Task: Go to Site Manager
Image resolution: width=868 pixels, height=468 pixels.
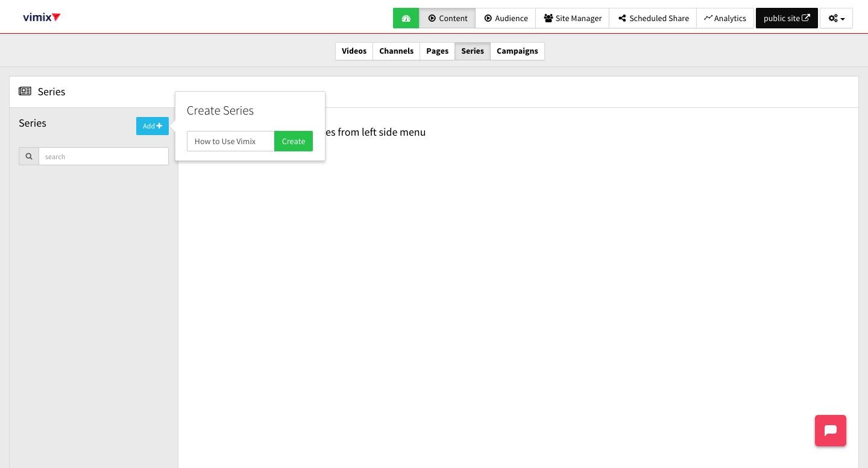Action: pyautogui.click(x=573, y=18)
